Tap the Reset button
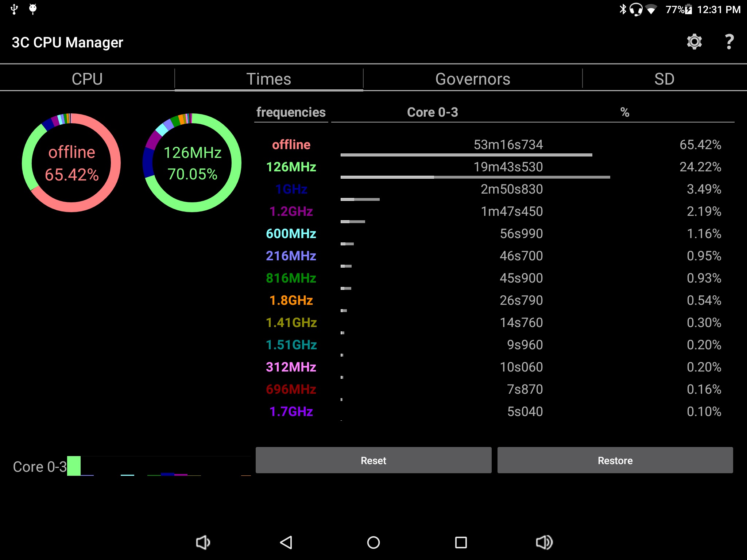The width and height of the screenshot is (747, 560). click(373, 460)
